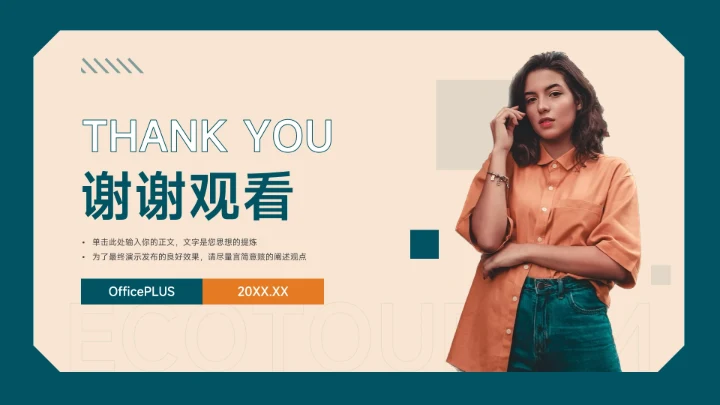Click the small gray square at right edge
The width and height of the screenshot is (720, 405).
click(661, 275)
